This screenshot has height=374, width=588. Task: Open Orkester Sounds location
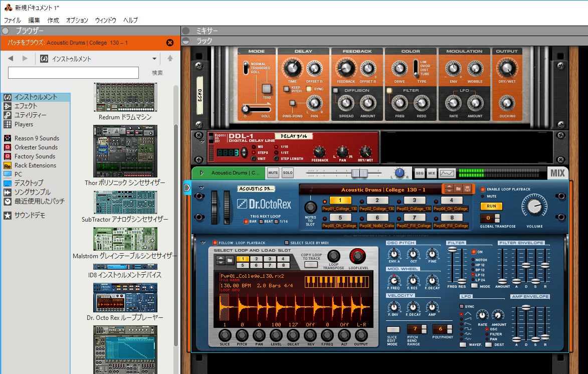pyautogui.click(x=36, y=147)
